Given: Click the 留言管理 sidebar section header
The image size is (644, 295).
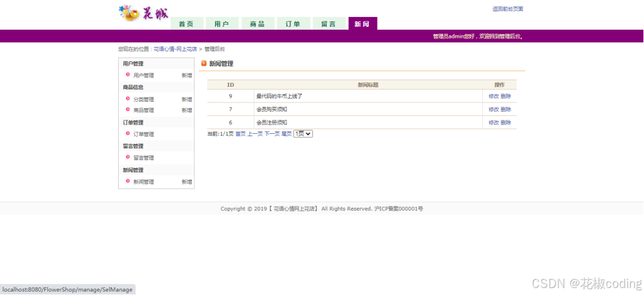Looking at the screenshot, I should 133,146.
